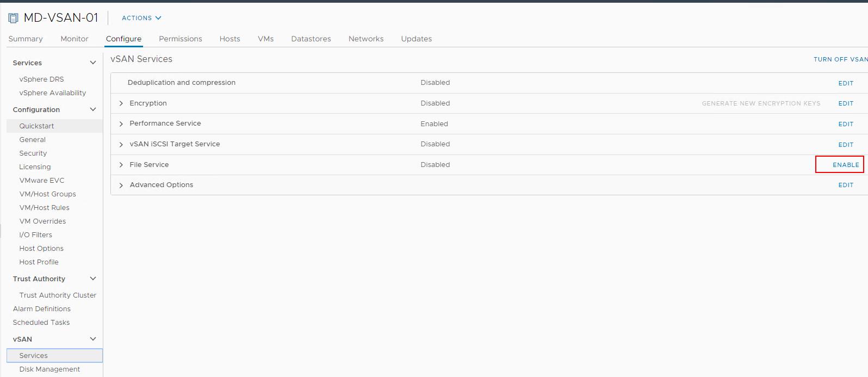Viewport: 868px width, 377px height.
Task: Open vSphere DRS in sidebar
Action: pos(41,79)
